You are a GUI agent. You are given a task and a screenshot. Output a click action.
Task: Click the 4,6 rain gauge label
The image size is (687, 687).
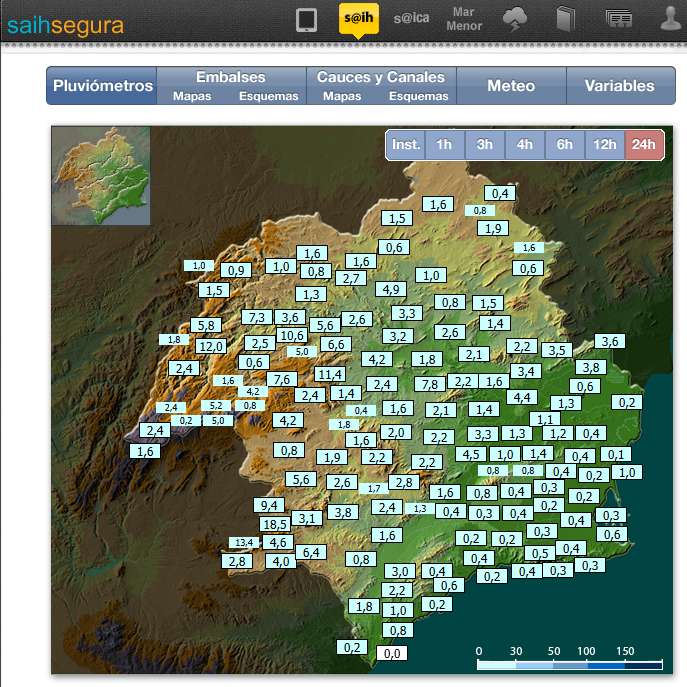[x=278, y=542]
